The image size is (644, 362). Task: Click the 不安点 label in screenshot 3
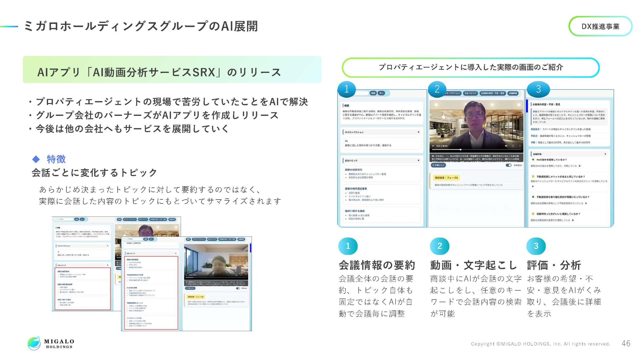534,136
